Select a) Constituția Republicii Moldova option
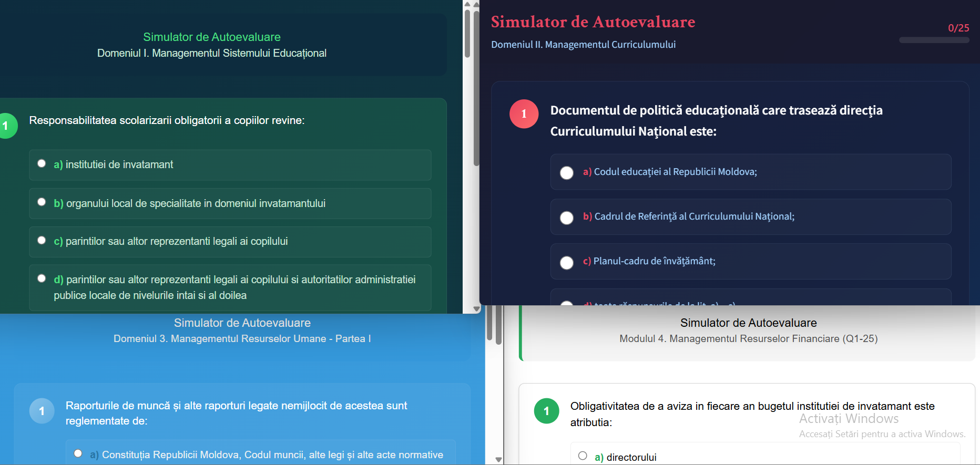The width and height of the screenshot is (980, 465). click(x=78, y=453)
